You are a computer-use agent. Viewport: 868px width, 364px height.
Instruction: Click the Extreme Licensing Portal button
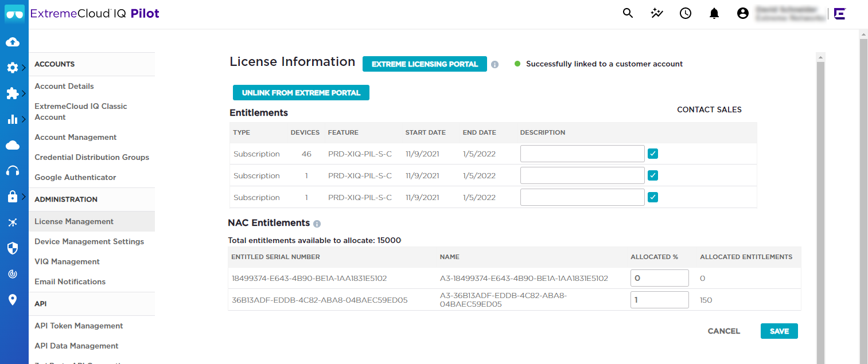[x=425, y=64]
